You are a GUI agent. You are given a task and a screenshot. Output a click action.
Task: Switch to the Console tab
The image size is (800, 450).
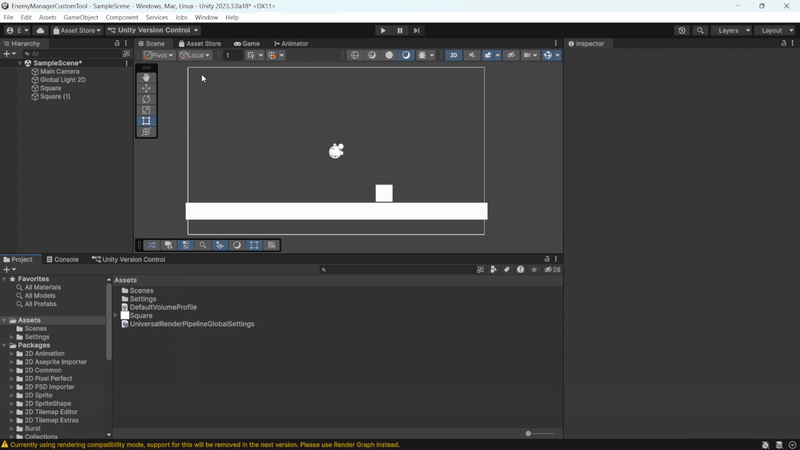(62, 260)
